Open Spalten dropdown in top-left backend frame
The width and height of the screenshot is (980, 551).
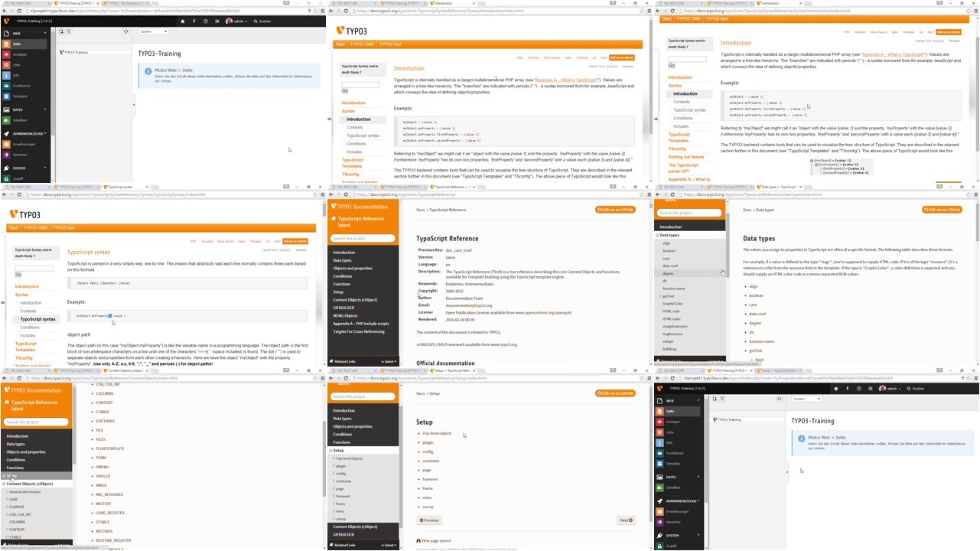153,31
